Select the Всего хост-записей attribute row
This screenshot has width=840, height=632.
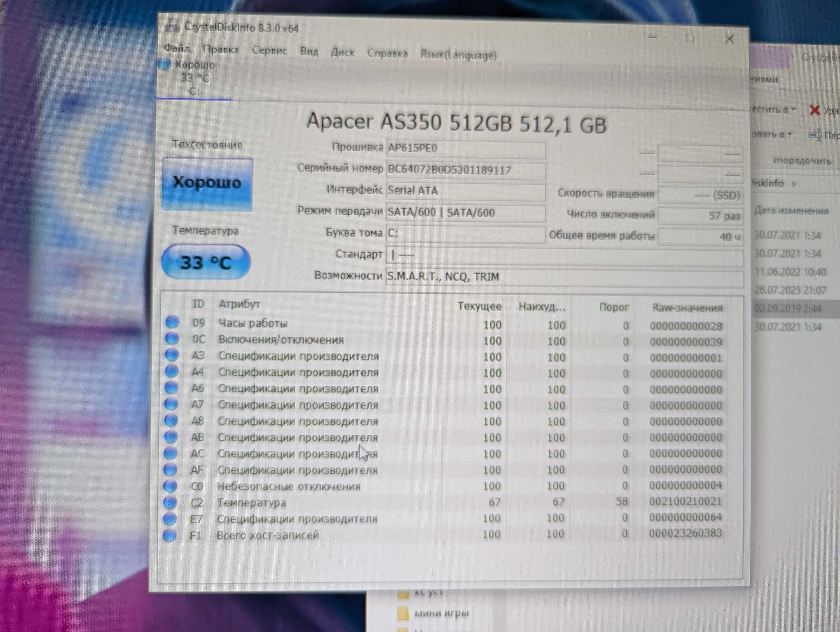coord(445,534)
